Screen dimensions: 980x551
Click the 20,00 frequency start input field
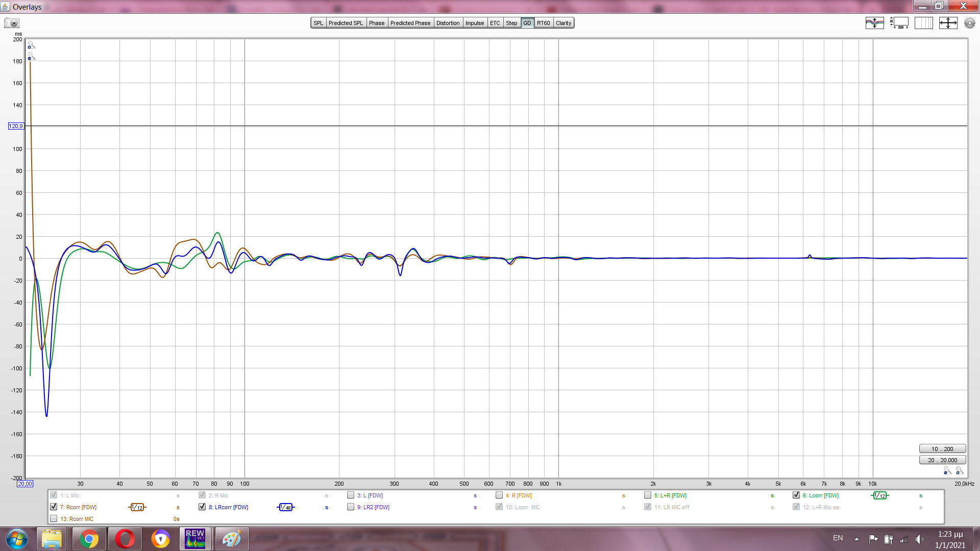[x=25, y=484]
